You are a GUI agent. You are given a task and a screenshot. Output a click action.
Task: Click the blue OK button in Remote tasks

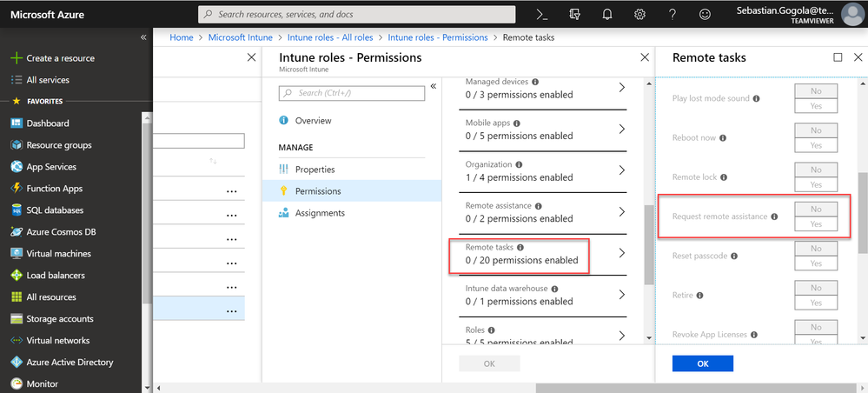[x=703, y=363]
